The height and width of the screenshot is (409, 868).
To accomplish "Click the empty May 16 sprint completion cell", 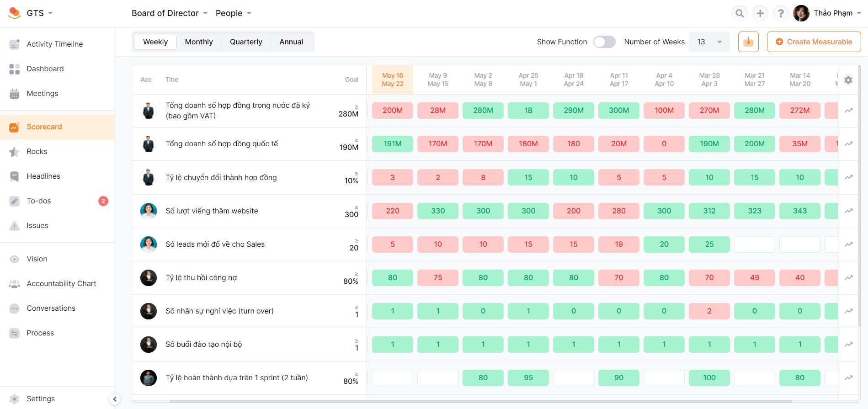I will [392, 378].
